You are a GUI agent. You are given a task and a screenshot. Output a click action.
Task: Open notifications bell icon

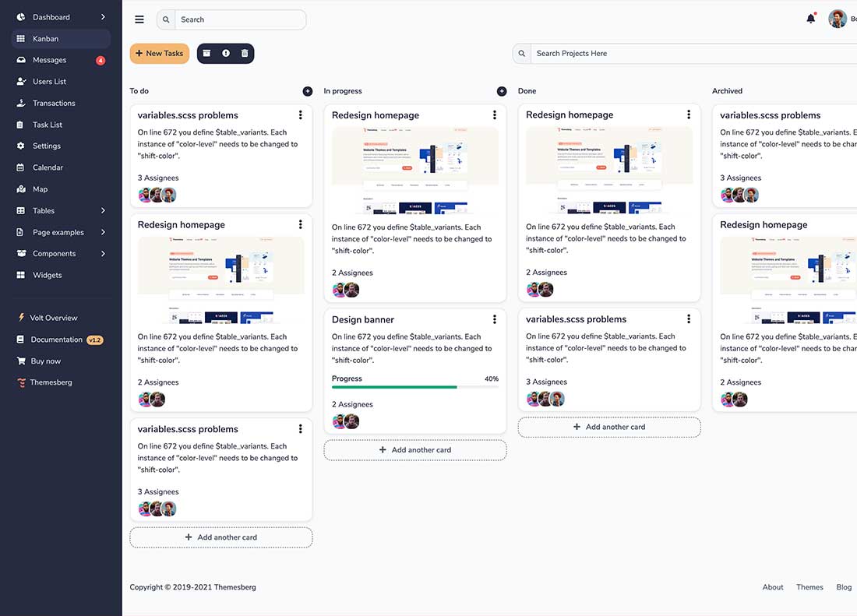tap(810, 19)
